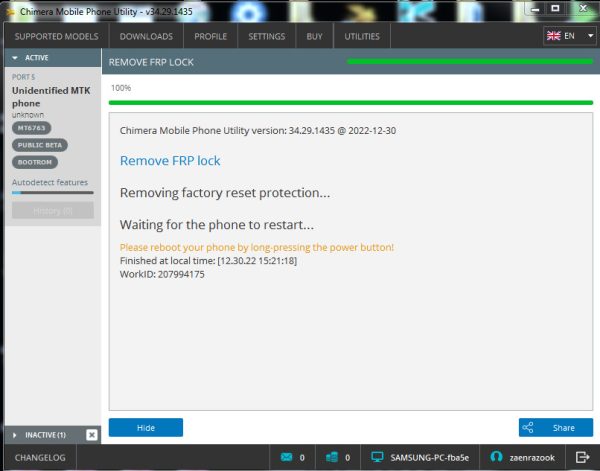Click the zaenrazook username
The height and width of the screenshot is (471, 600).
[x=532, y=458]
